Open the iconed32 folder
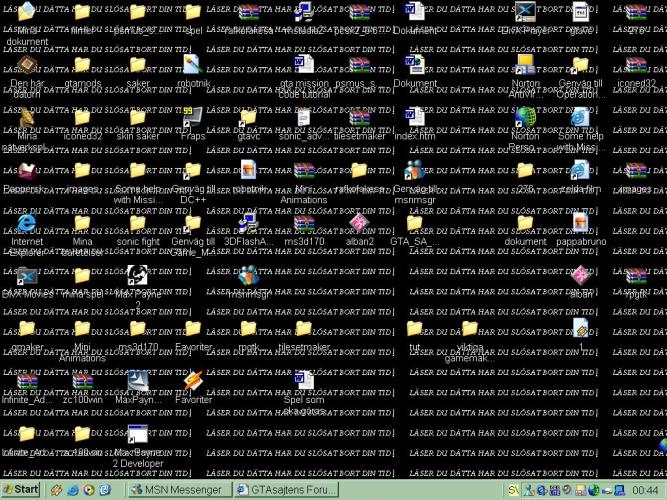This screenshot has height=500, width=667. [x=82, y=118]
